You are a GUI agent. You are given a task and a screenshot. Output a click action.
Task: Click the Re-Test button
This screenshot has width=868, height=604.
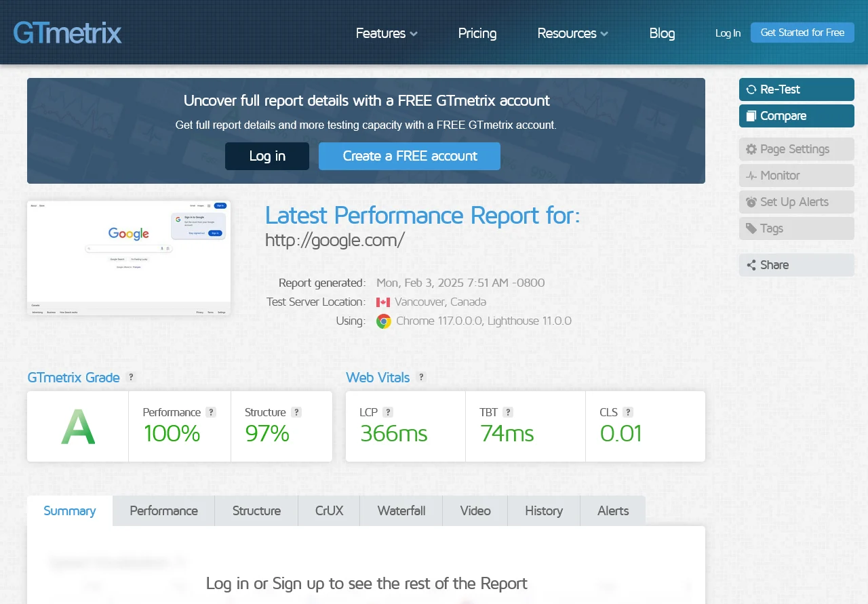797,89
